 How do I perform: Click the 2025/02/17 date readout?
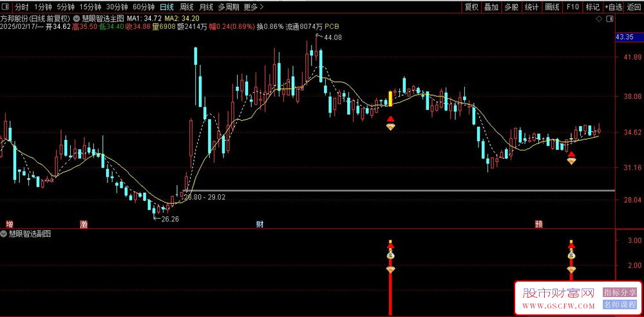coord(18,26)
